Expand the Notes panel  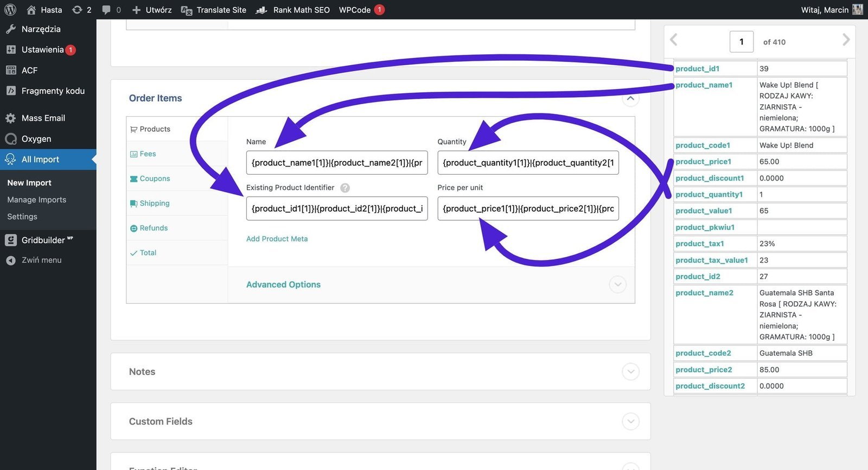point(630,372)
